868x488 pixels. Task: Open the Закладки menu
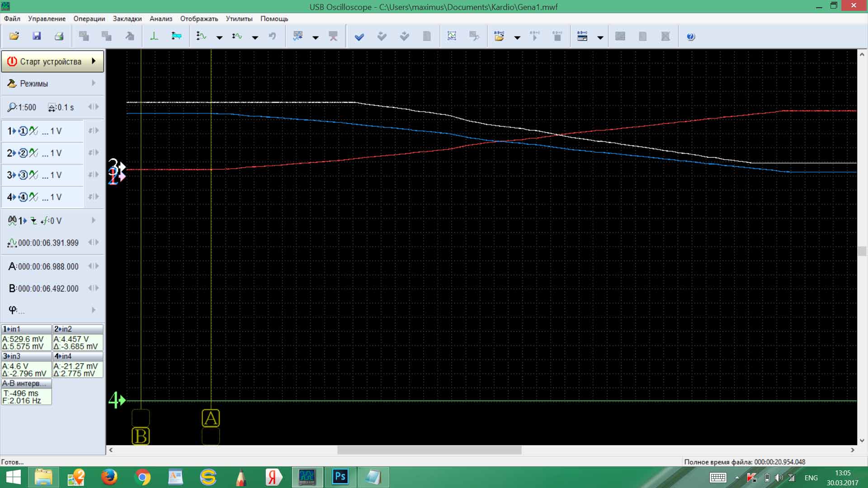pyautogui.click(x=127, y=19)
